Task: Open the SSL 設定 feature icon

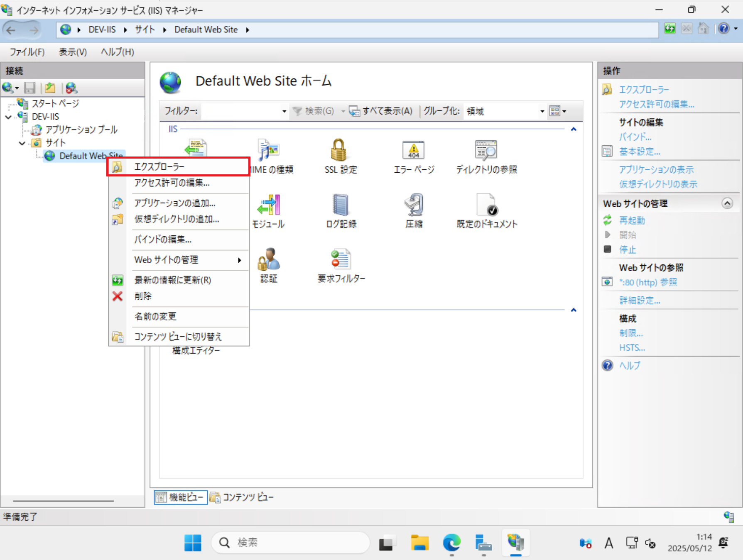Action: click(340, 156)
